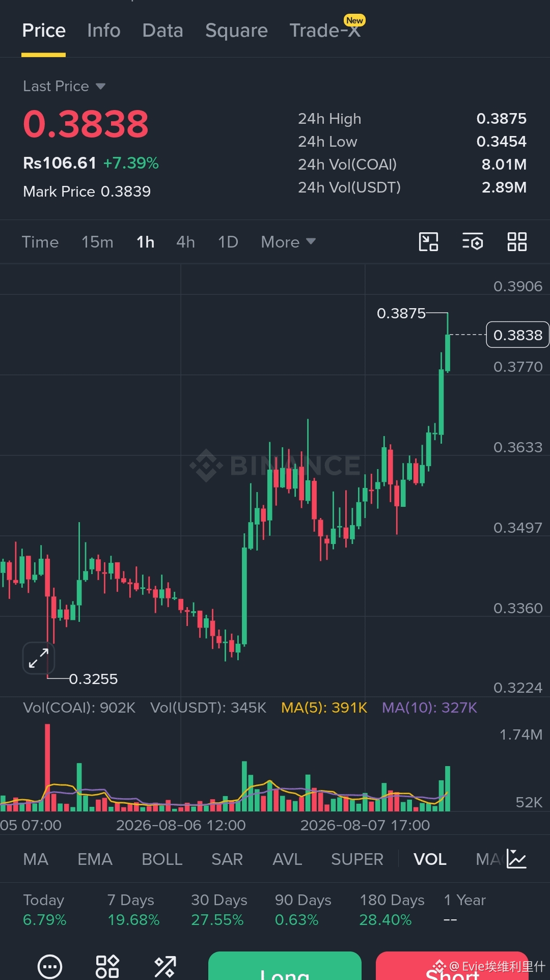The image size is (550, 980).
Task: Tap the 2026-08-06 12:00 time label
Action: coord(181,825)
